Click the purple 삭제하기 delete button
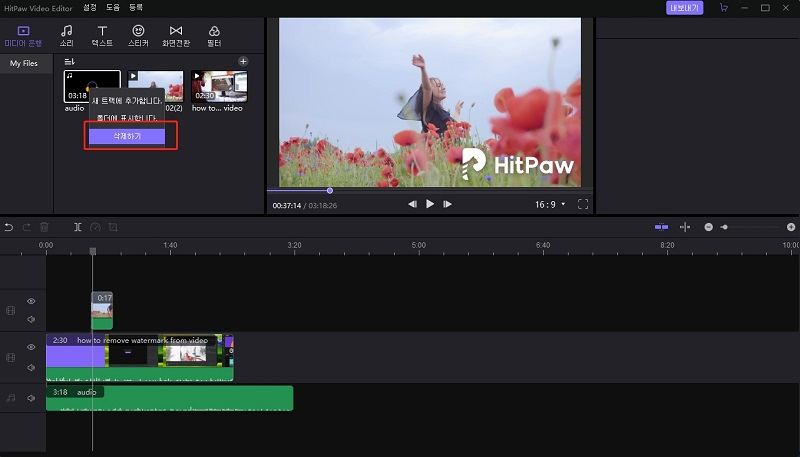 pyautogui.click(x=126, y=136)
